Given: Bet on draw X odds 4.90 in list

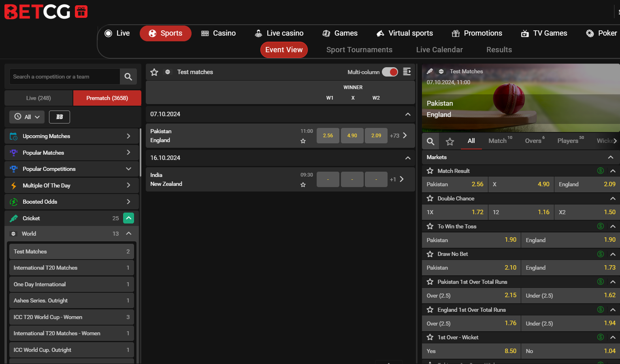Looking at the screenshot, I should (x=352, y=136).
